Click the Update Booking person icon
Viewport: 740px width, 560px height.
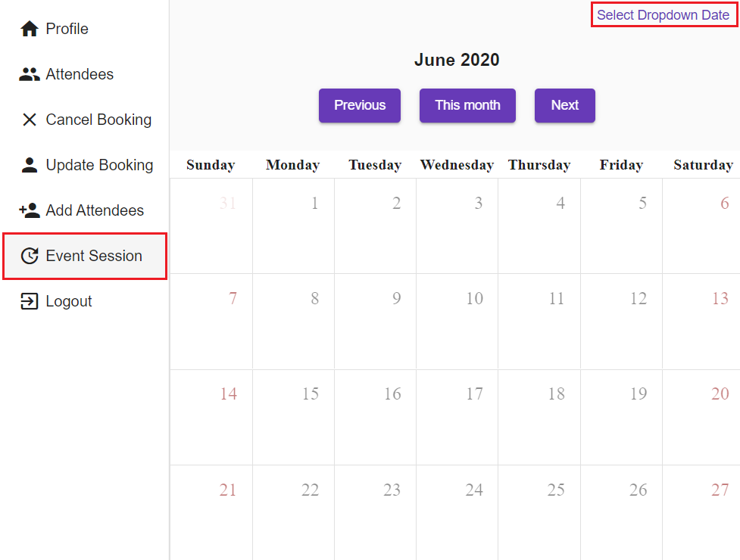[30, 165]
